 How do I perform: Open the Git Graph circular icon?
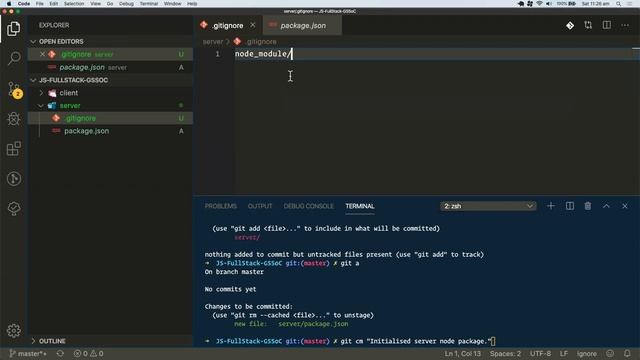pyautogui.click(x=14, y=178)
